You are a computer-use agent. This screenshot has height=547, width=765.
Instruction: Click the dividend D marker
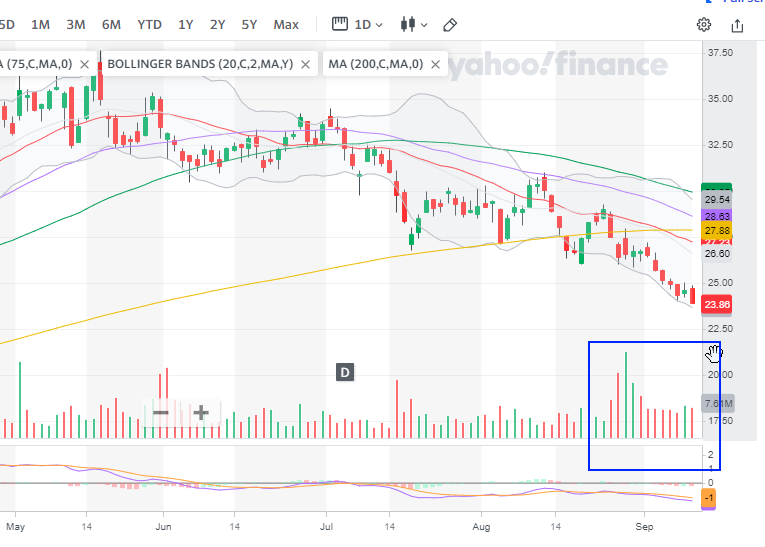[x=344, y=373]
